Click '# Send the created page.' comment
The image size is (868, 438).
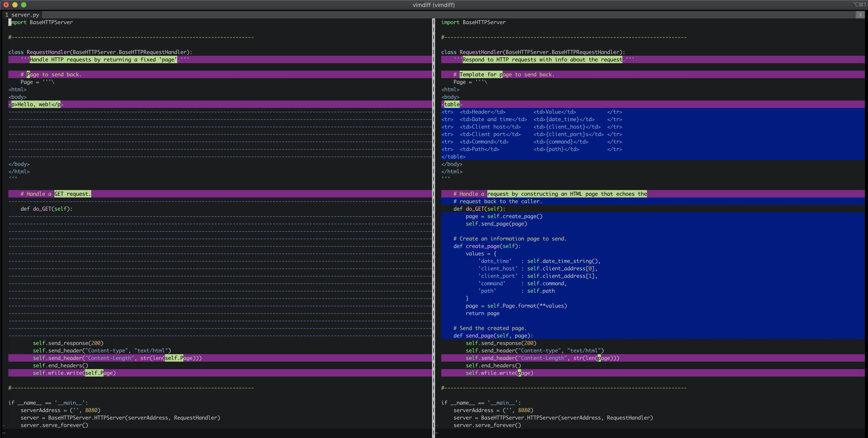(490, 328)
